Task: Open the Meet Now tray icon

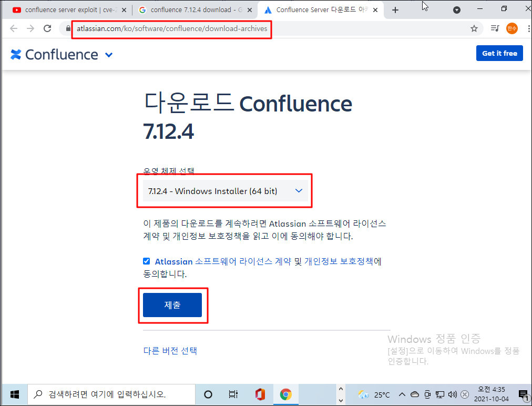Action: click(x=427, y=394)
